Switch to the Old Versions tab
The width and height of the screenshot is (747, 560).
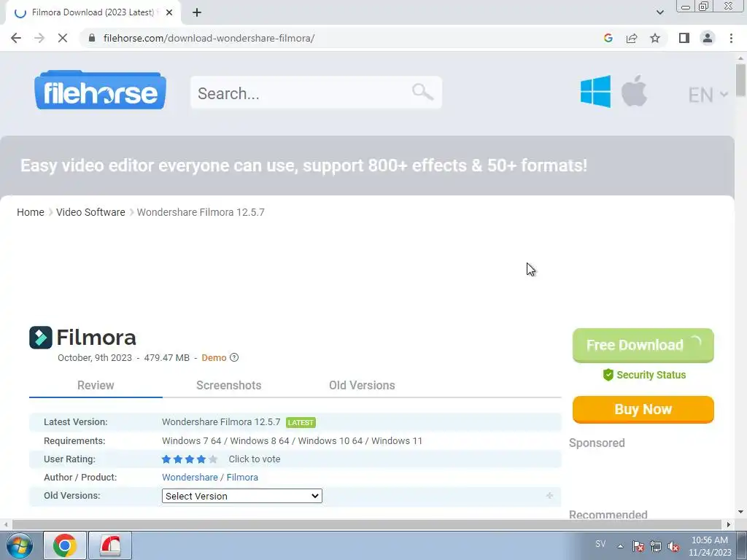(362, 385)
